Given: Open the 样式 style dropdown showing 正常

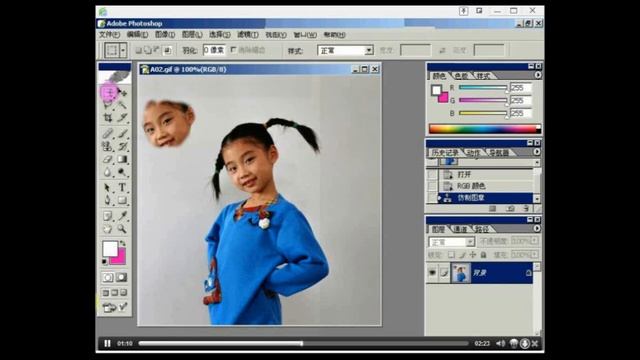Looking at the screenshot, I should click(345, 50).
